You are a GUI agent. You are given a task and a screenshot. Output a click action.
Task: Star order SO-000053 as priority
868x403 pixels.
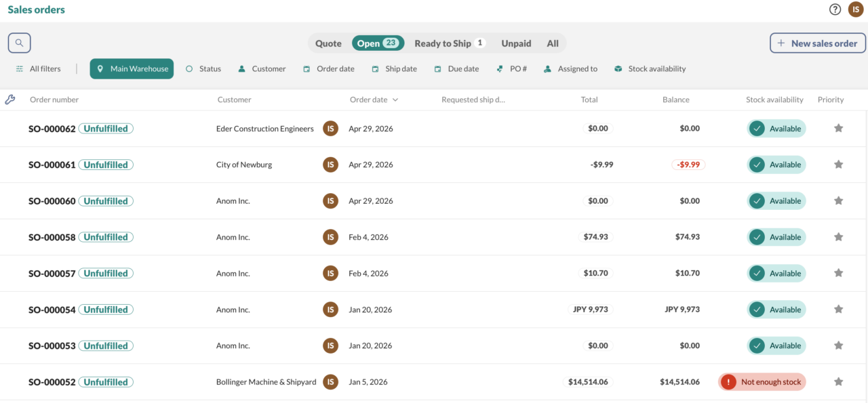(838, 345)
